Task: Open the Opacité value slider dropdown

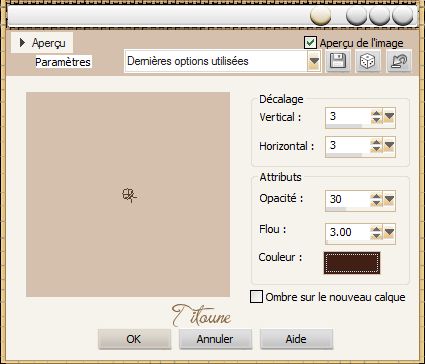Action: pos(389,200)
